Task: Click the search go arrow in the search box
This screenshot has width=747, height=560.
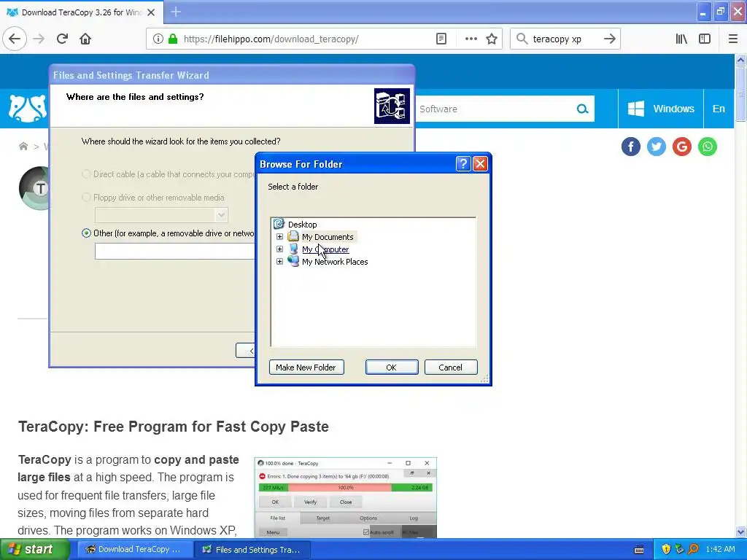Action: 609,39
